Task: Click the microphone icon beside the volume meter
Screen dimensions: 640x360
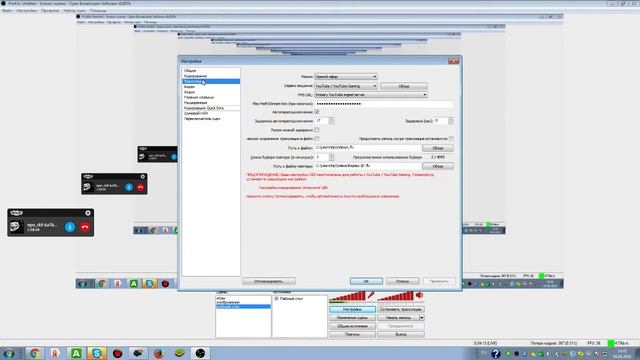Action: pyautogui.click(x=371, y=295)
